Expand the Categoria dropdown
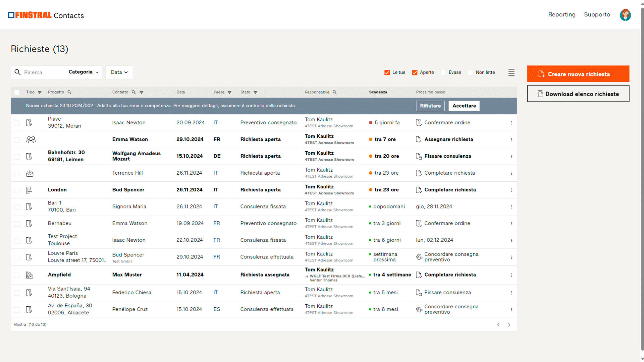 pos(84,72)
